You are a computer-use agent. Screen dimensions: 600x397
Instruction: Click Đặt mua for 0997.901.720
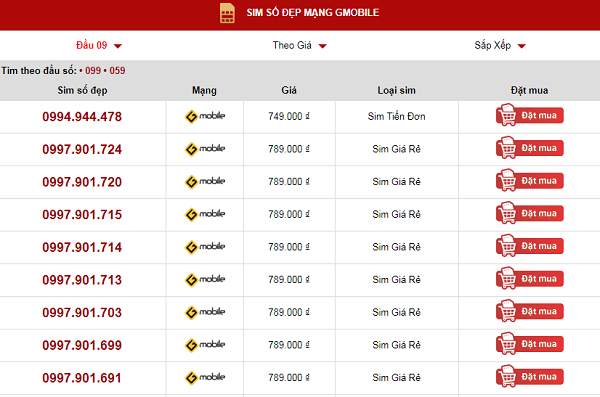coord(530,180)
